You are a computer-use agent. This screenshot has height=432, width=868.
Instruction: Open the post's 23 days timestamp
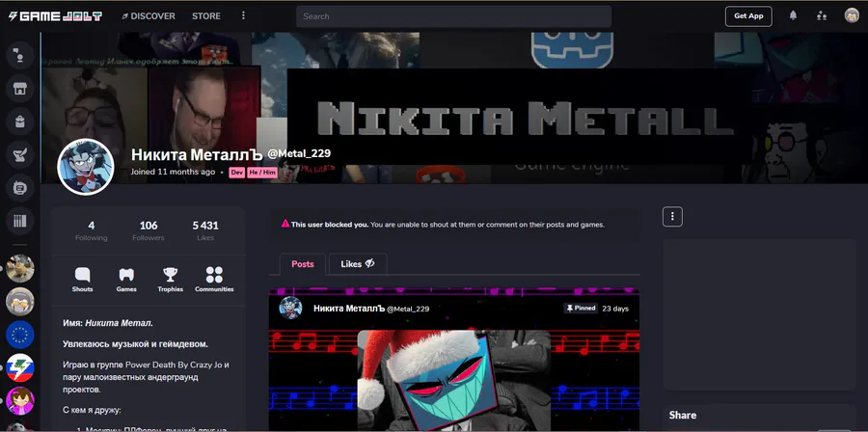pos(615,309)
